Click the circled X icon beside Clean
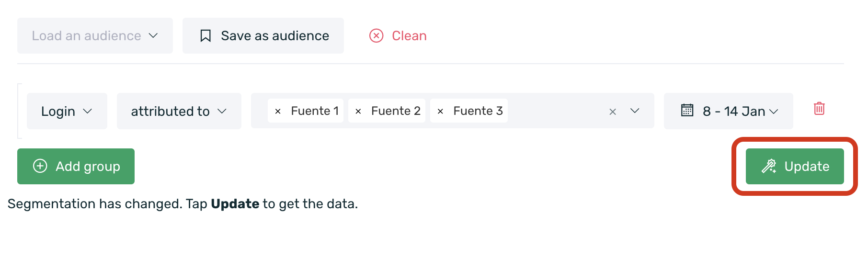The height and width of the screenshot is (270, 868). (x=377, y=36)
